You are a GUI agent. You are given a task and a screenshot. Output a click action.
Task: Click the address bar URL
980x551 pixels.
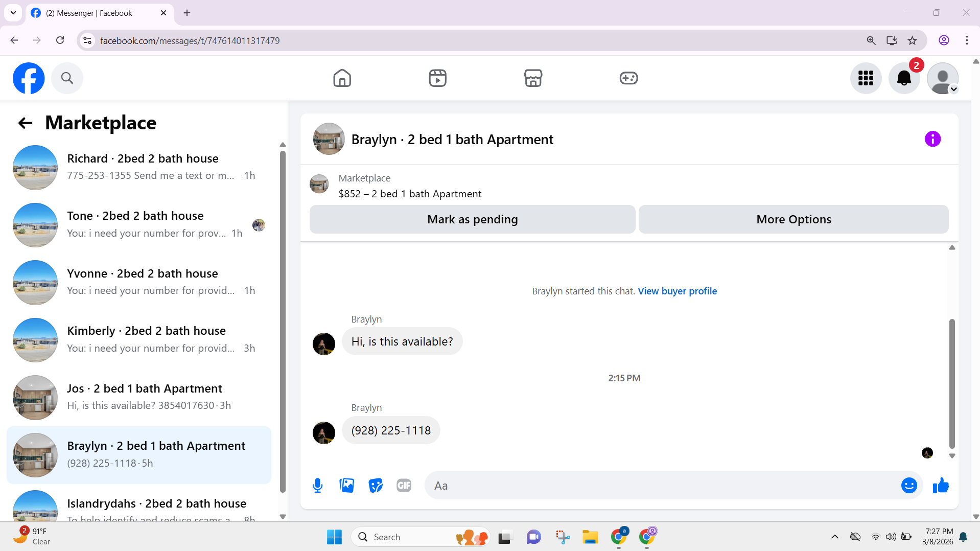(x=190, y=41)
